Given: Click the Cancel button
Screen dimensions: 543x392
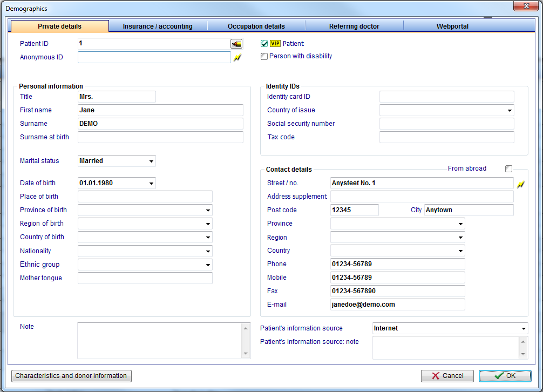Looking at the screenshot, I should (447, 376).
